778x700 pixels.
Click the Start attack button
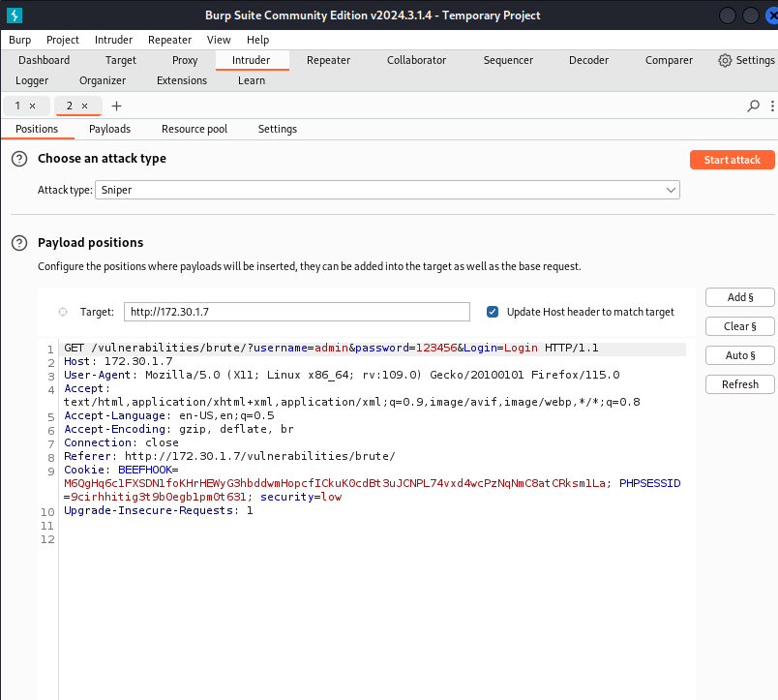click(732, 160)
